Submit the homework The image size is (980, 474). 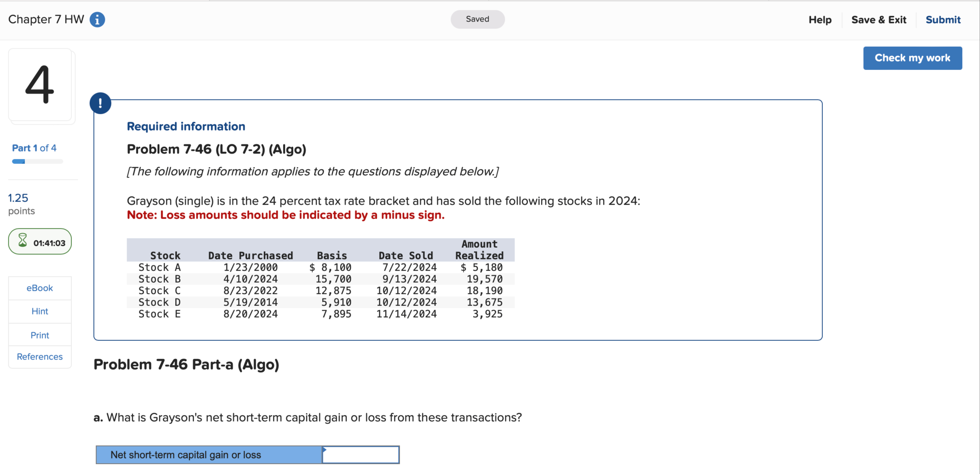pyautogui.click(x=943, y=19)
